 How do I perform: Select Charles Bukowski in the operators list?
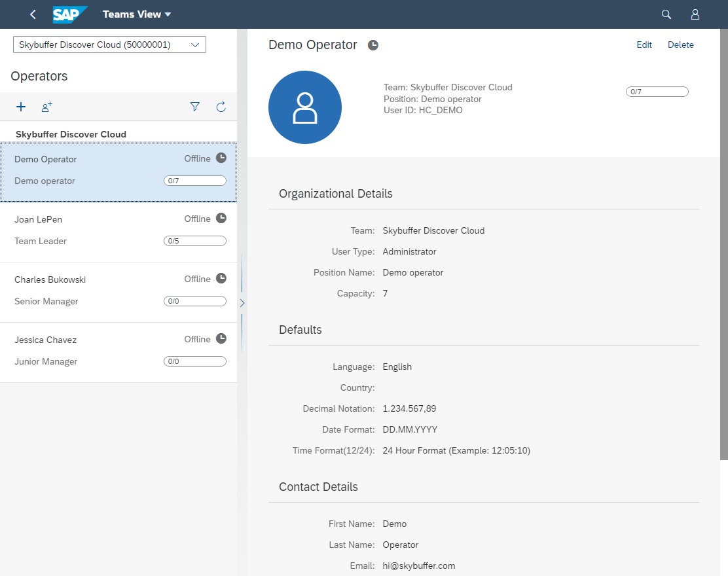[118, 293]
